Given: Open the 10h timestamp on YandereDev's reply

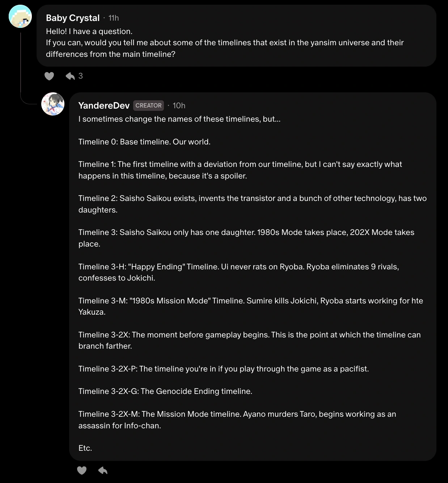Looking at the screenshot, I should tap(179, 105).
